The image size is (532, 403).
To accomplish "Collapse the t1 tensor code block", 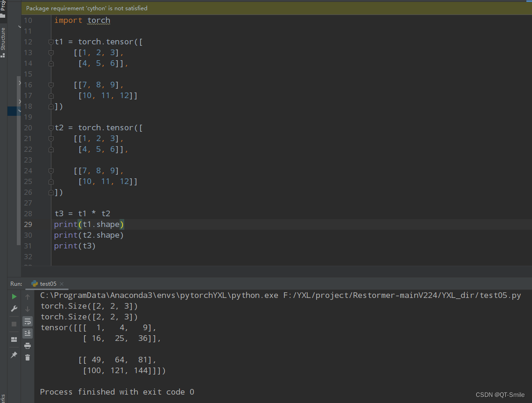I will tap(50, 42).
